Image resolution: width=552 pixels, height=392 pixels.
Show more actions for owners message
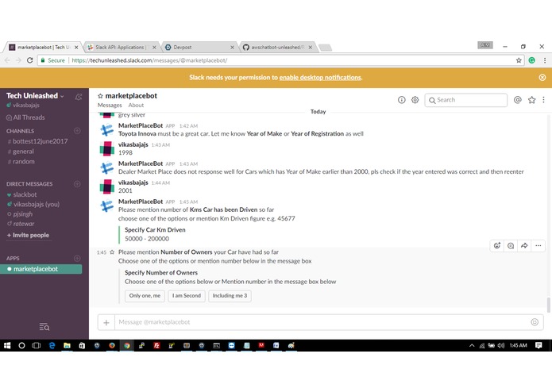click(538, 246)
